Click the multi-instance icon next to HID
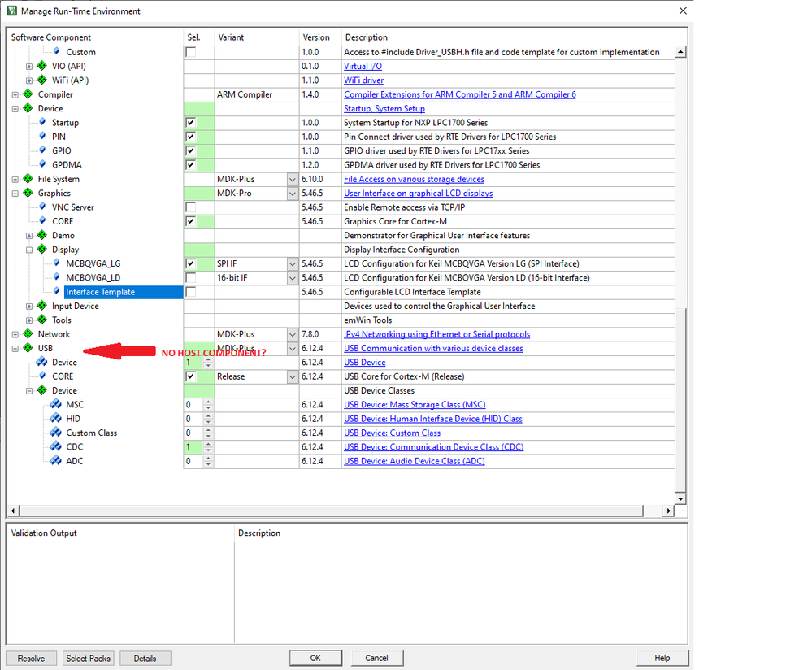This screenshot has height=670, width=812. 56,418
